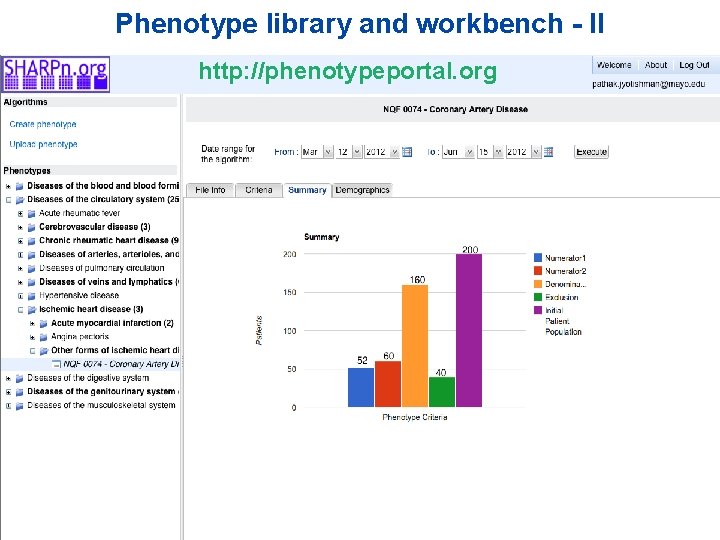Click folder icon beside Diseases of the musculoskeletal system

click(20, 405)
